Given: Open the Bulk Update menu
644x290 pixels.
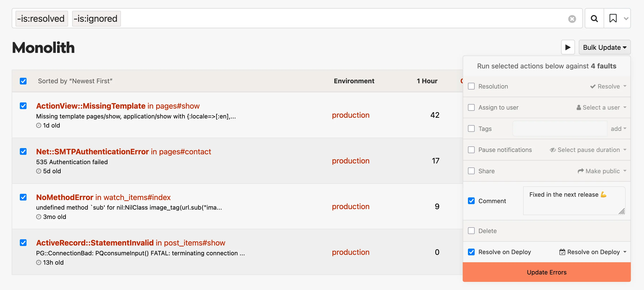Looking at the screenshot, I should pos(604,47).
